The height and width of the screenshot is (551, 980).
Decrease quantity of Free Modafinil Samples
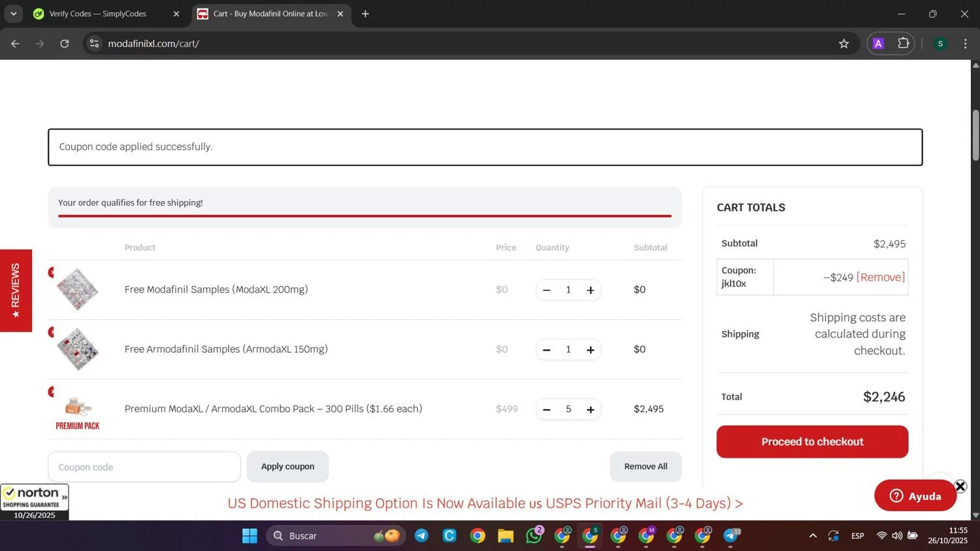(x=547, y=290)
